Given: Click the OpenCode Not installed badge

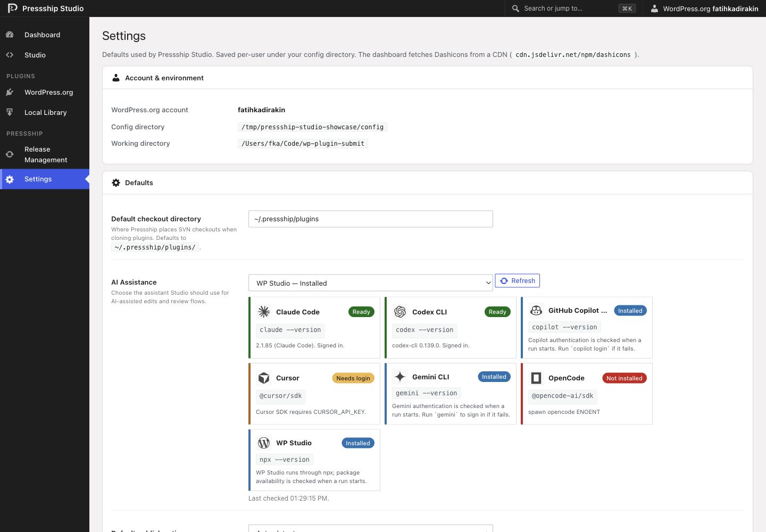Looking at the screenshot, I should point(625,378).
